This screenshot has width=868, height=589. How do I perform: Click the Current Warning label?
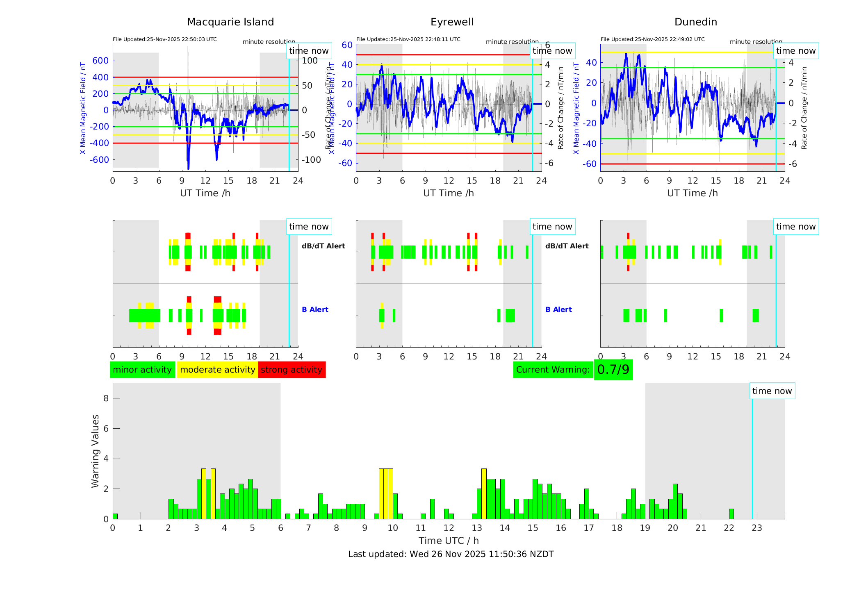pyautogui.click(x=553, y=370)
